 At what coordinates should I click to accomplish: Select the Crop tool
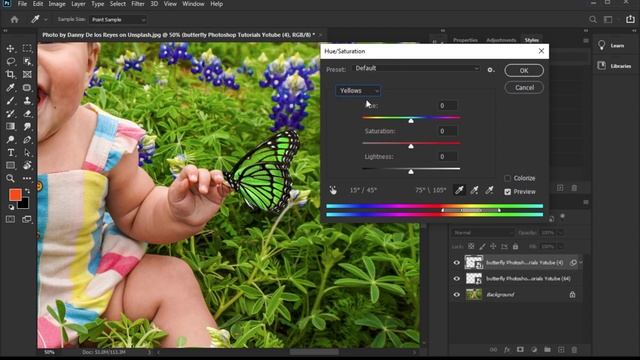(11, 74)
